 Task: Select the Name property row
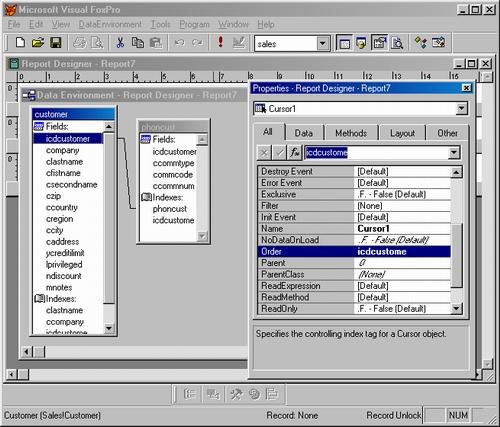[354, 229]
